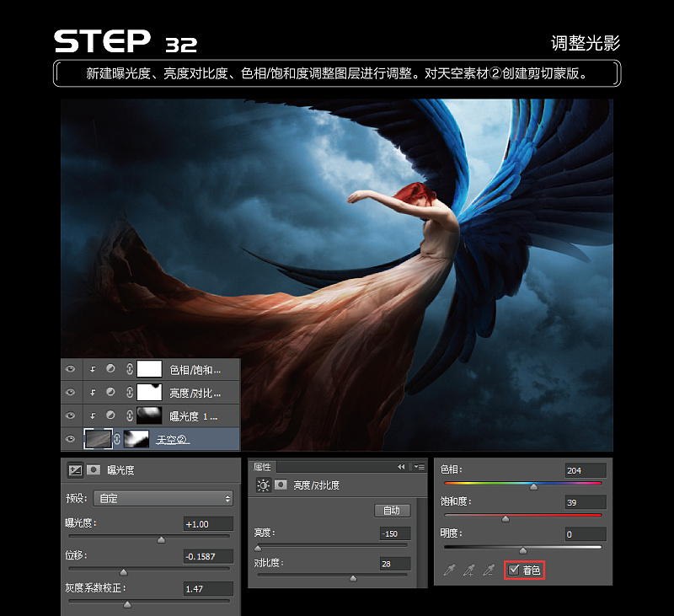The width and height of the screenshot is (674, 616).
Task: Toggle visibility of the 色相/饱和 layer
Action: point(70,368)
